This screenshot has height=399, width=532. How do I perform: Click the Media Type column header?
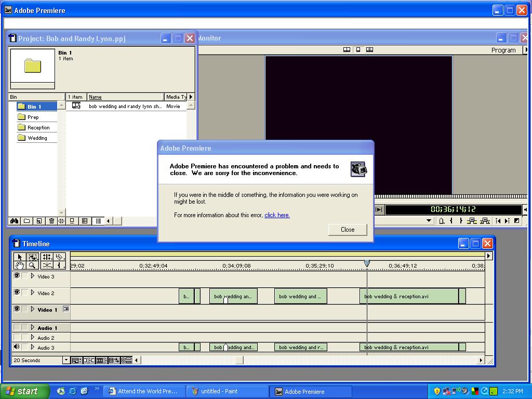(176, 97)
